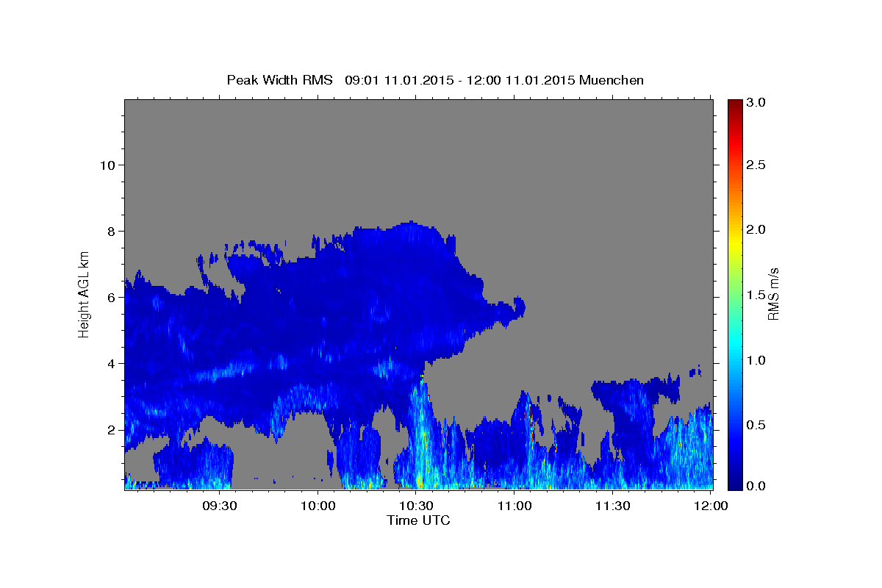
Task: Click the colorbar value 0.0
Action: tap(757, 486)
